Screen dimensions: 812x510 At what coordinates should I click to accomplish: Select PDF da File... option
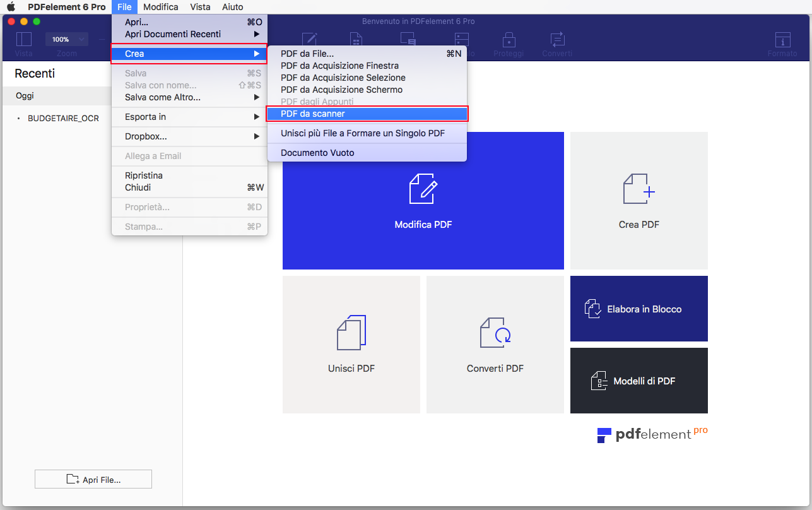(x=367, y=54)
